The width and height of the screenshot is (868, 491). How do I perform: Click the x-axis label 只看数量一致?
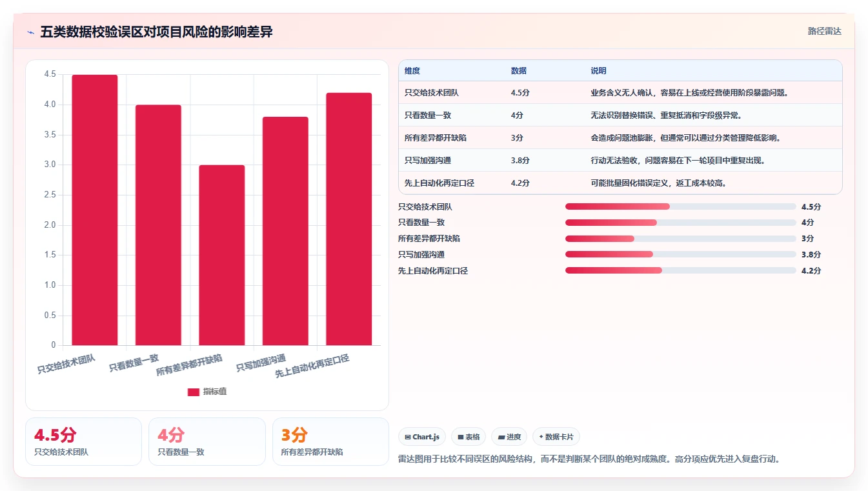(x=134, y=363)
